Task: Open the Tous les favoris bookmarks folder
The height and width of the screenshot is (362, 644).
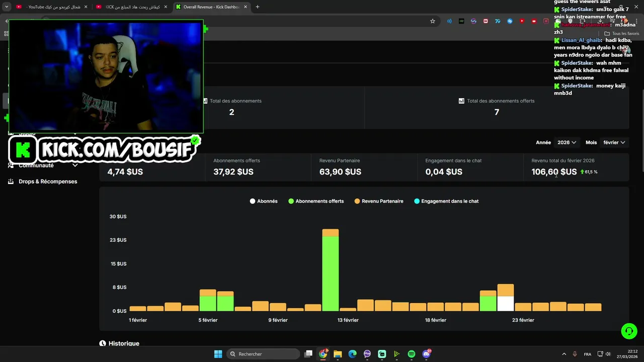Action: tap(621, 34)
